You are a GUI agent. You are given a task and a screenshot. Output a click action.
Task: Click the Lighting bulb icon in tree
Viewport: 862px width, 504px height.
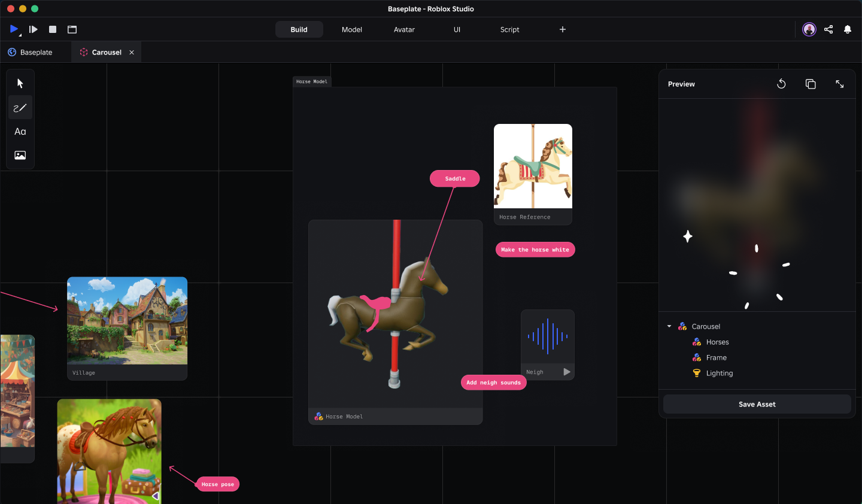click(x=697, y=373)
